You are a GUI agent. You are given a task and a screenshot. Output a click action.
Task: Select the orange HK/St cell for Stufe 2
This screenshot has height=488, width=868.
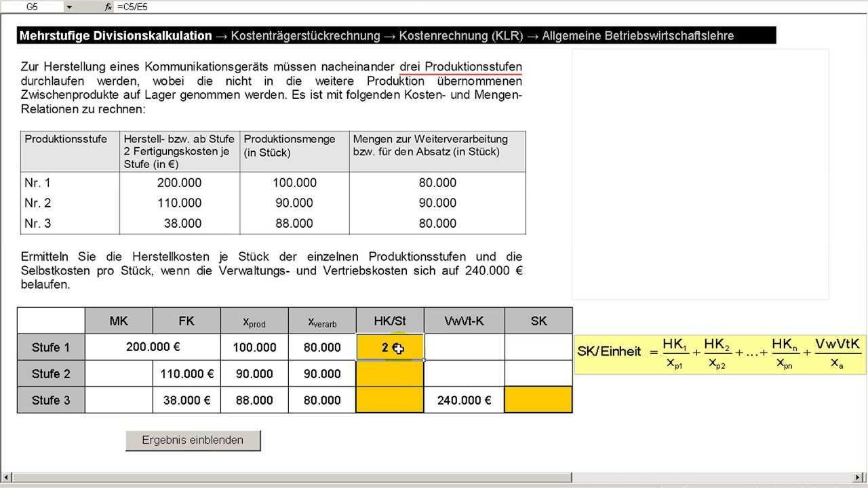pyautogui.click(x=390, y=374)
